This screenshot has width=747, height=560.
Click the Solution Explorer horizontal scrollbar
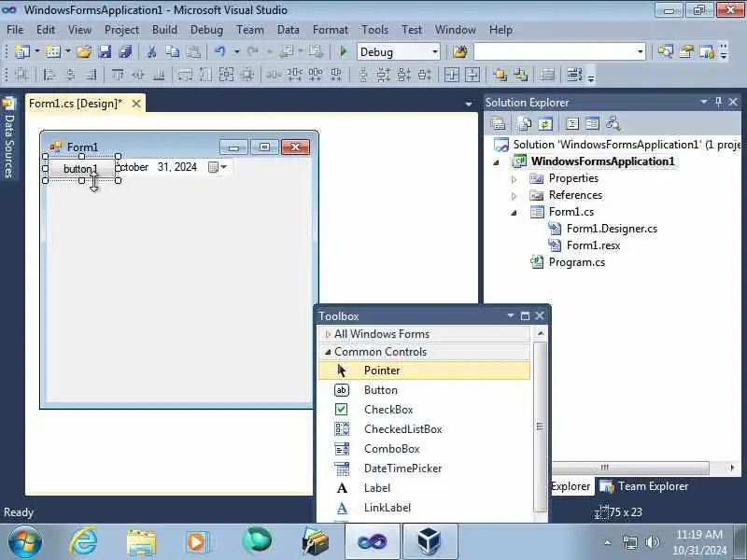632,468
